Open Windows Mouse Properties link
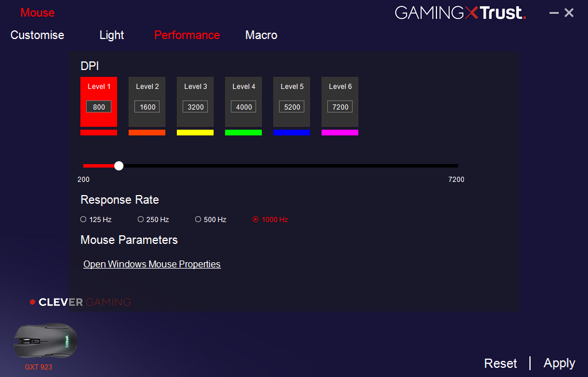 pyautogui.click(x=152, y=264)
